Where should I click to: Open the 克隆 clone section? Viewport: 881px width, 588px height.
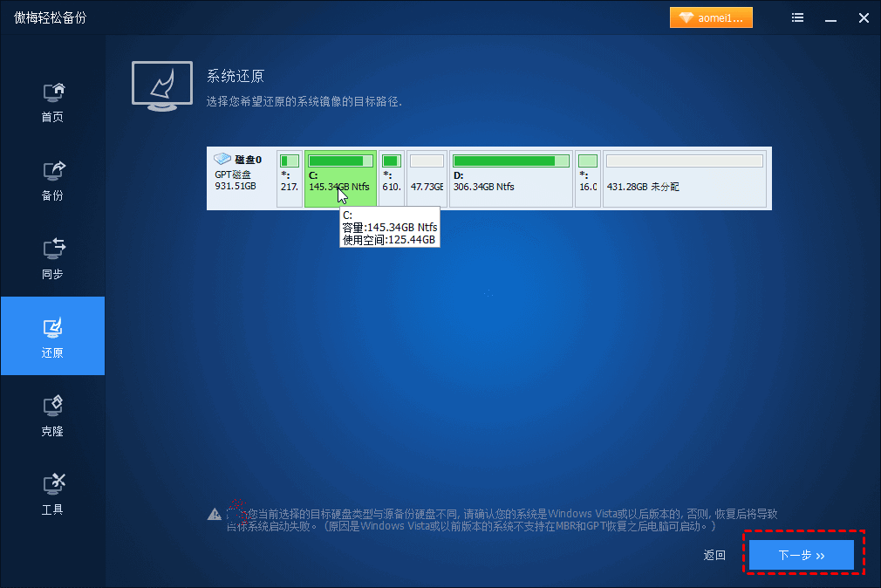pos(53,416)
